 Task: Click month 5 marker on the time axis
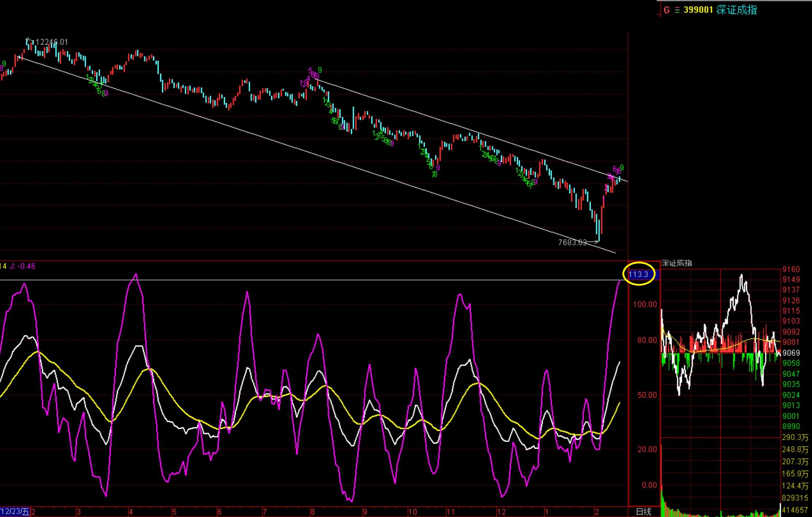coord(174,512)
